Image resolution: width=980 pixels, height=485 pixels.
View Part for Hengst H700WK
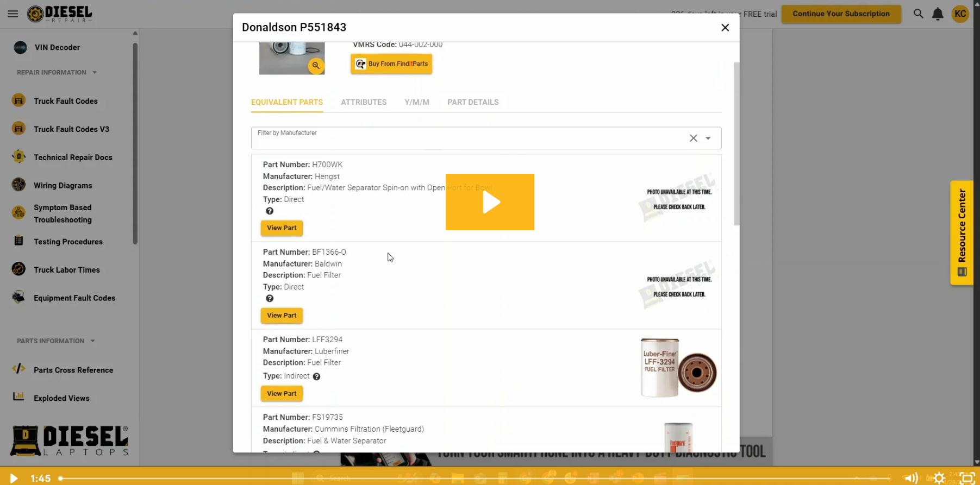[282, 228]
